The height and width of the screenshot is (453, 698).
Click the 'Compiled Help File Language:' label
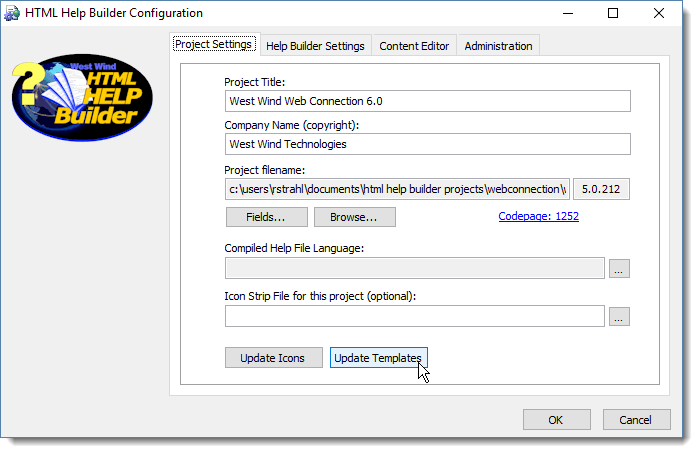tap(294, 248)
